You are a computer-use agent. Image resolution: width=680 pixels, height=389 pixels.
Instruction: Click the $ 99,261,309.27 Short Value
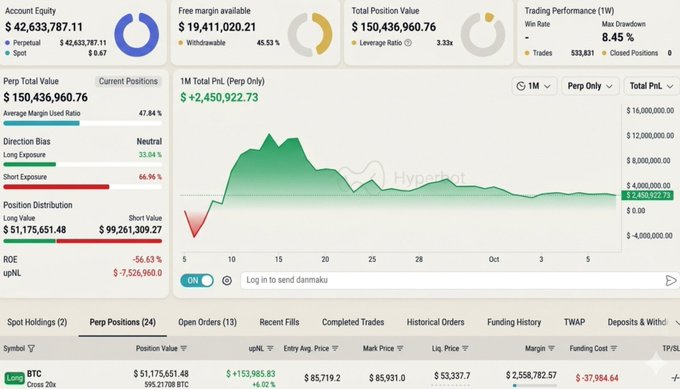click(x=130, y=230)
